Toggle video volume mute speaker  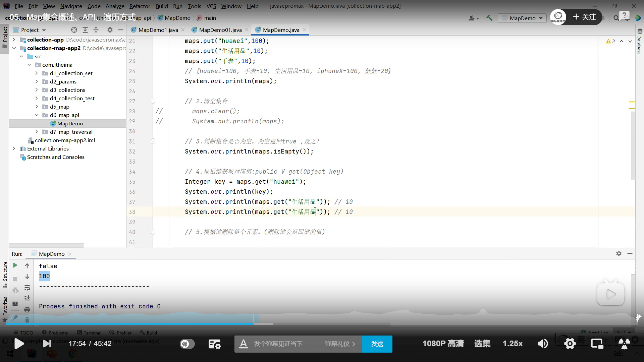[x=542, y=344]
